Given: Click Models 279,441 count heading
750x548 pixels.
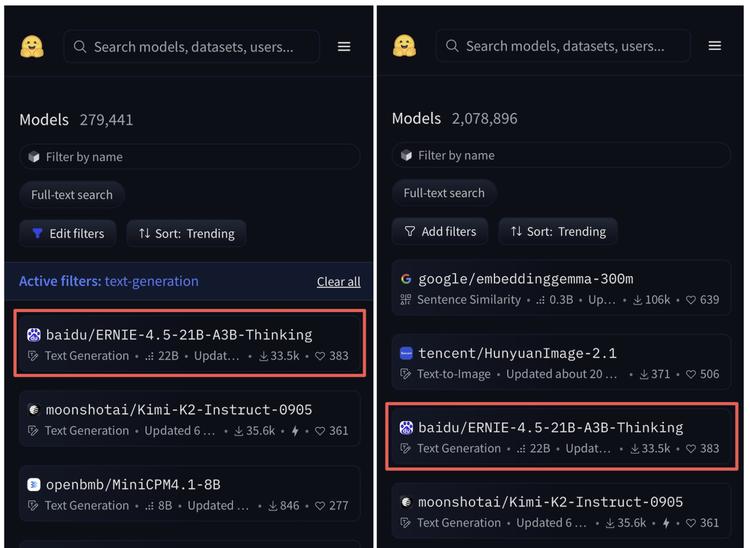Looking at the screenshot, I should [77, 120].
